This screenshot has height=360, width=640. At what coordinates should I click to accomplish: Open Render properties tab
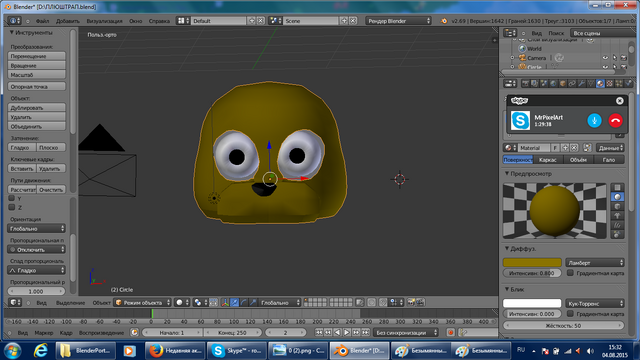[525, 84]
